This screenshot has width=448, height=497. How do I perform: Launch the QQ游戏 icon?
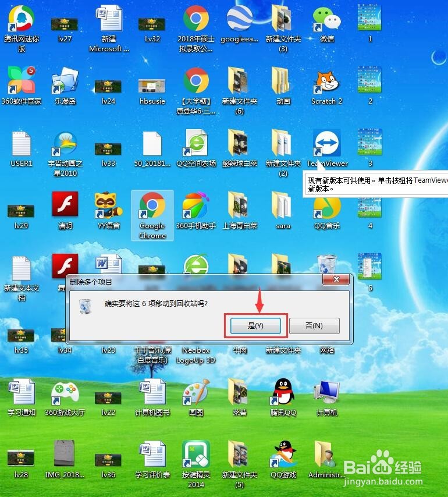(x=283, y=454)
